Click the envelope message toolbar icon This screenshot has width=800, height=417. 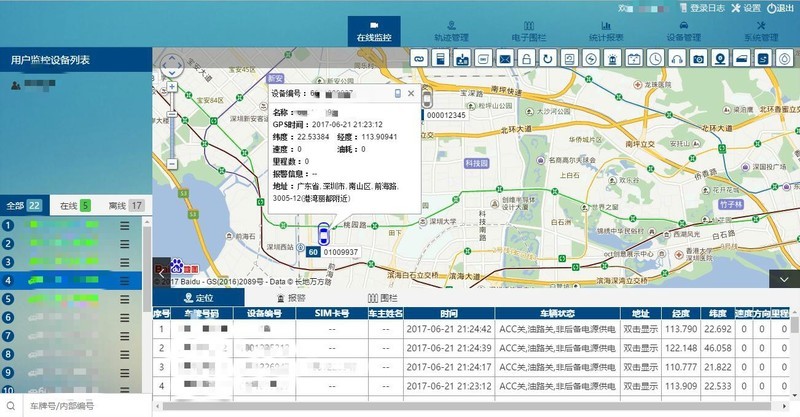pyautogui.click(x=505, y=59)
